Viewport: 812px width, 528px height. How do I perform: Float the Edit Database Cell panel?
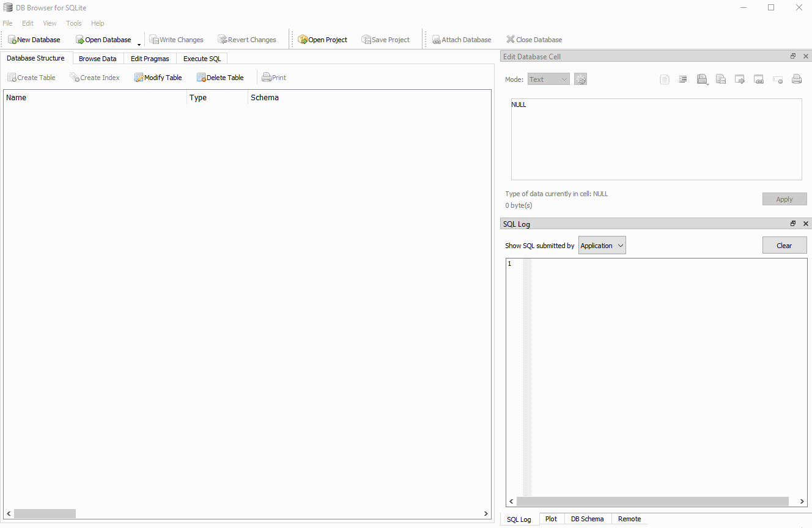(793, 56)
